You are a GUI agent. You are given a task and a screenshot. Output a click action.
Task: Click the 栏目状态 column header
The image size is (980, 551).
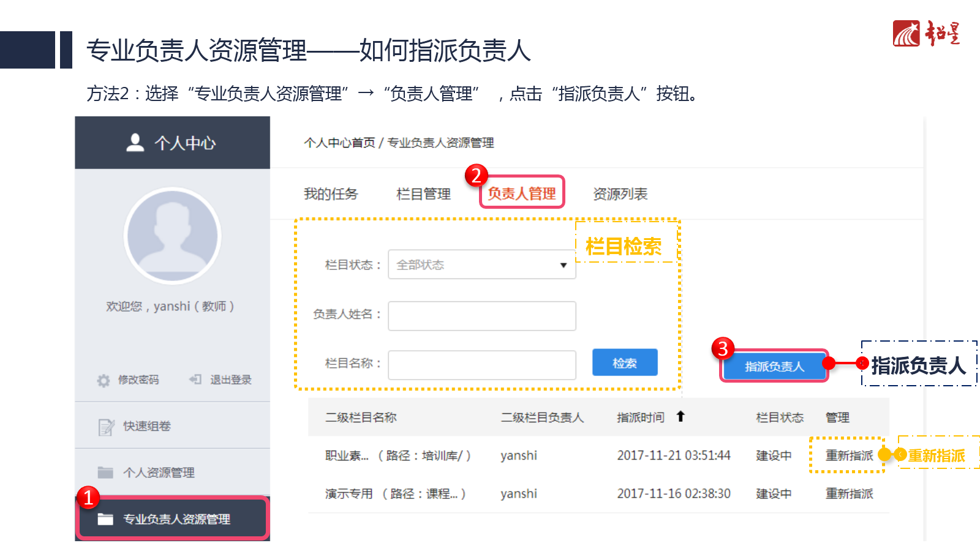click(780, 418)
